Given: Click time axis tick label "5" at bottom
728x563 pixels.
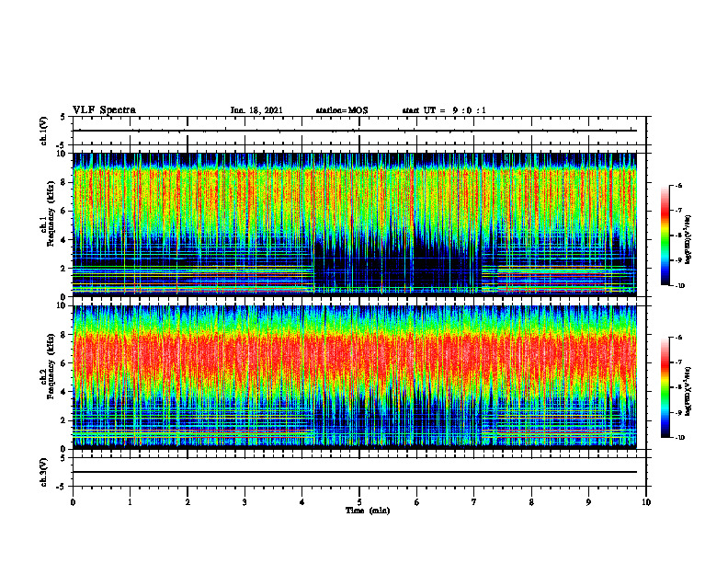Looking at the screenshot, I should click(x=359, y=502).
